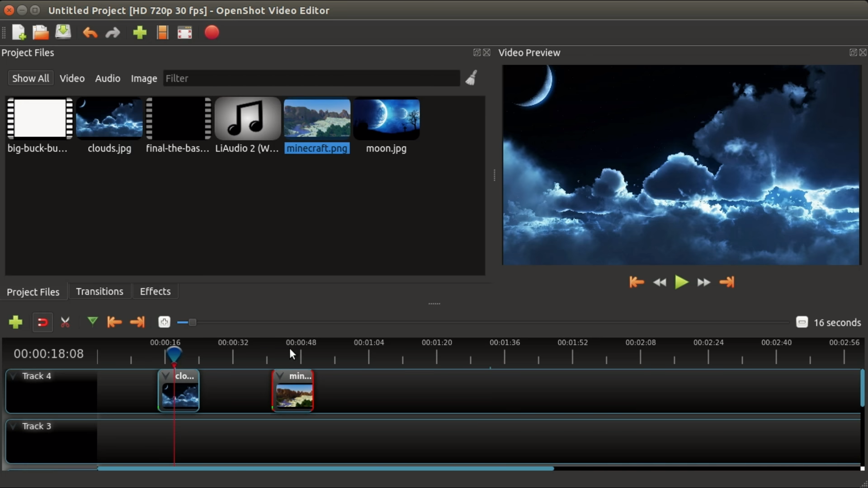Open the Open Project folder icon

point(41,33)
